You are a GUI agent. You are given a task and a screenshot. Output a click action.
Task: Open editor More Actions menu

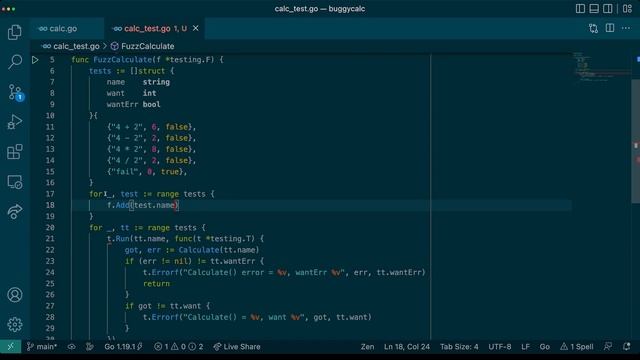point(626,28)
